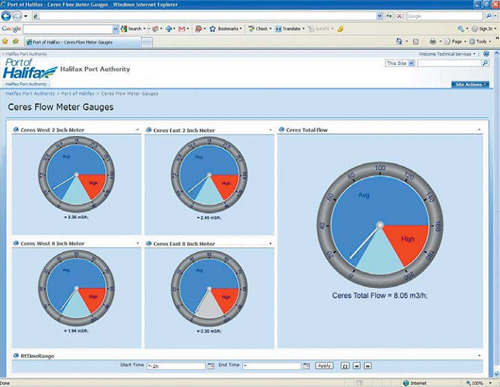Click the site search magnifier icon
Image resolution: width=500 pixels, height=387 pixels.
(x=486, y=63)
